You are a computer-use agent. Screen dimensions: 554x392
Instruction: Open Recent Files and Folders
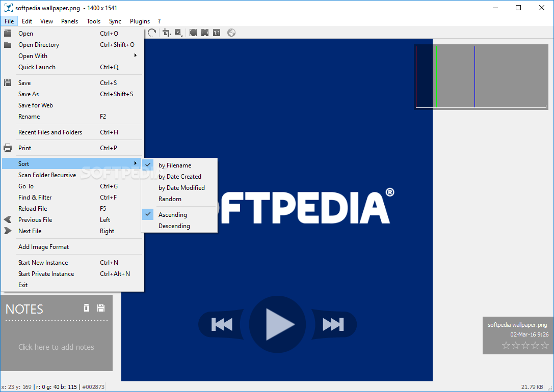pos(72,132)
